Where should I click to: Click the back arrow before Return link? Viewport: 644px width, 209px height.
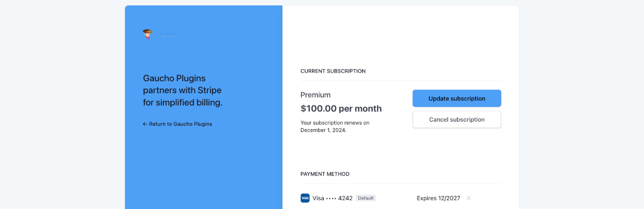pos(145,124)
